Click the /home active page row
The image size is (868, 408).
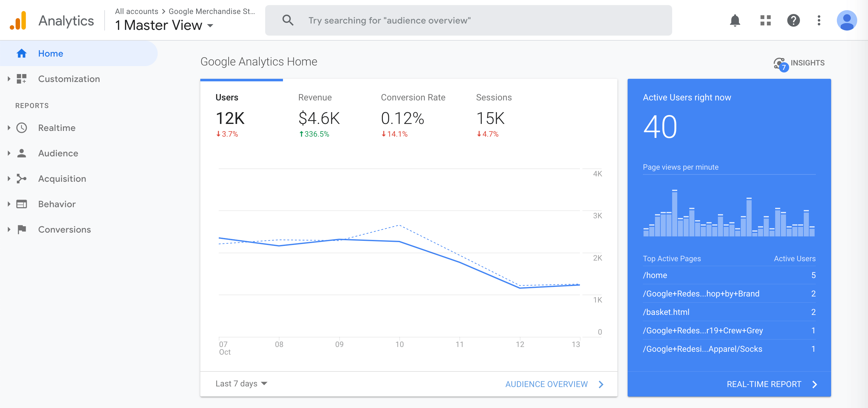pos(729,275)
